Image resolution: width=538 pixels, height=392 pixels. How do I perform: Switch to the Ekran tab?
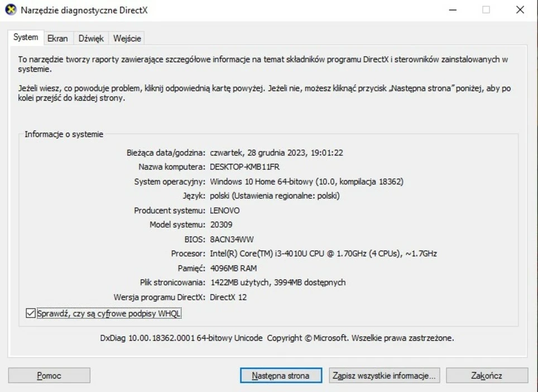pos(57,38)
